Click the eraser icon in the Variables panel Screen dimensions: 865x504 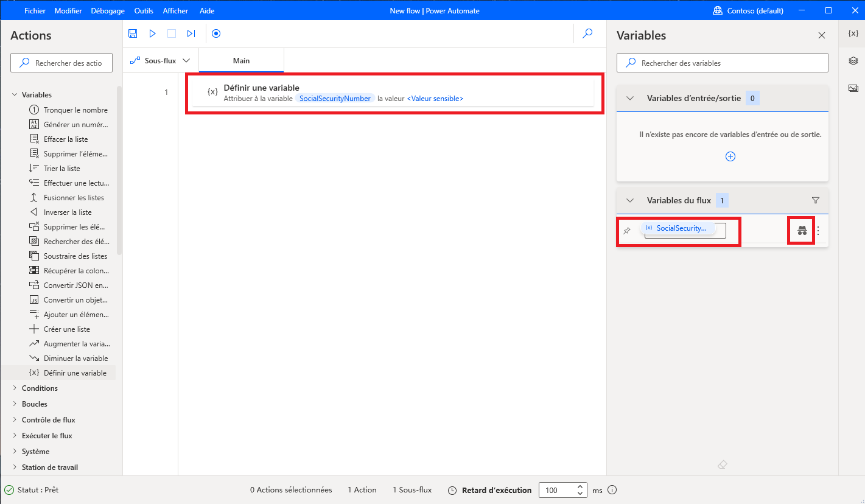click(723, 464)
